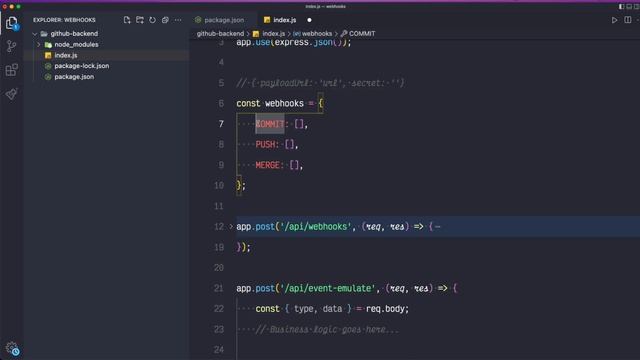The height and width of the screenshot is (360, 640).
Task: Collapse the github-backend folder
Action: [35, 34]
